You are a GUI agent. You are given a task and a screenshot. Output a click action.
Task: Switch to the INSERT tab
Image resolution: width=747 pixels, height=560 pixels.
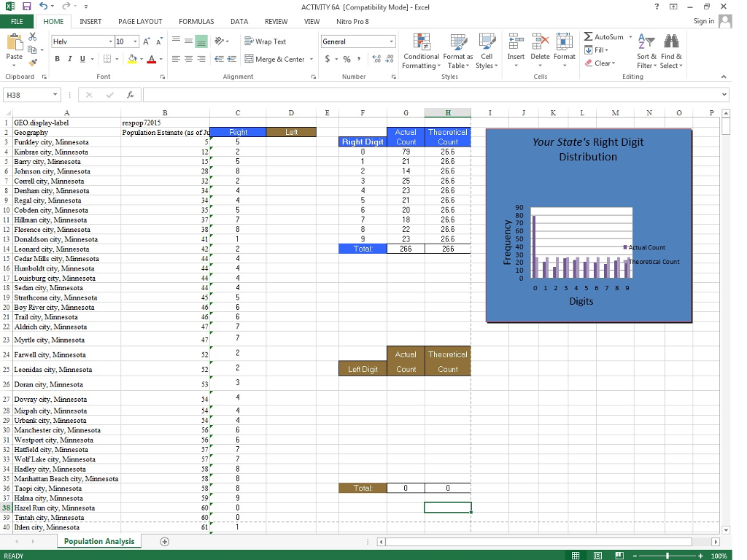[x=90, y=21]
